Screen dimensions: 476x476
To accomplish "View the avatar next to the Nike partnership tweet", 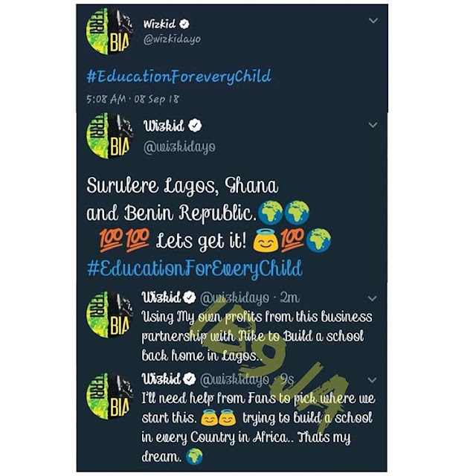I will tap(109, 315).
